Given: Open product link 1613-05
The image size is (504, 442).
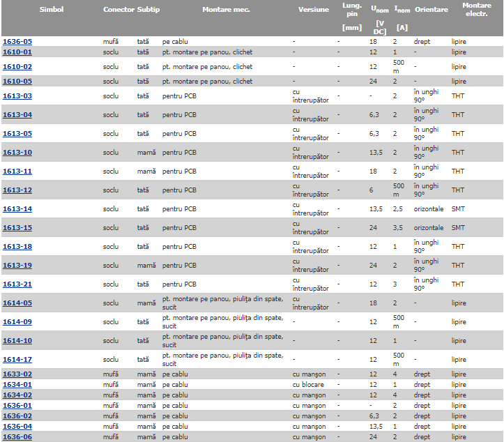Looking at the screenshot, I should pyautogui.click(x=17, y=134).
